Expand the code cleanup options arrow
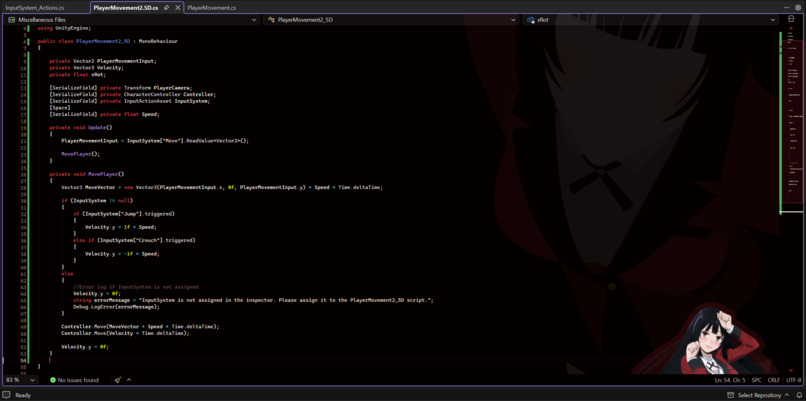This screenshot has width=806, height=401. tap(129, 380)
